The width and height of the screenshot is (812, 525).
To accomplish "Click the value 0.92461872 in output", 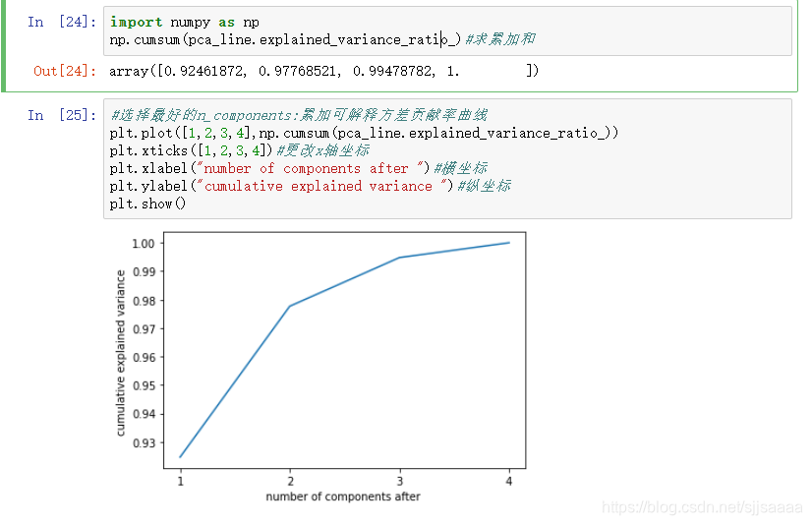I will tap(203, 71).
